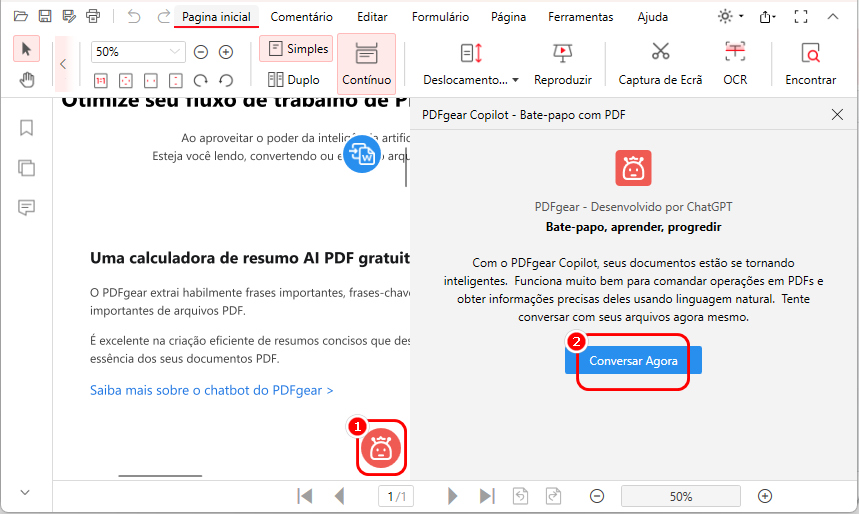The height and width of the screenshot is (514, 859).
Task: Select the arrow cursor tool
Action: point(26,49)
